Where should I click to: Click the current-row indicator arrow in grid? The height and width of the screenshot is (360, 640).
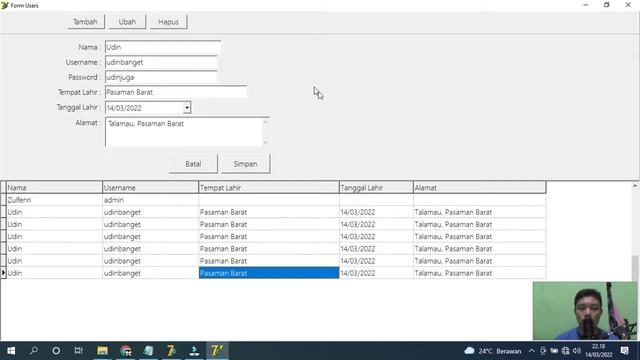3,273
